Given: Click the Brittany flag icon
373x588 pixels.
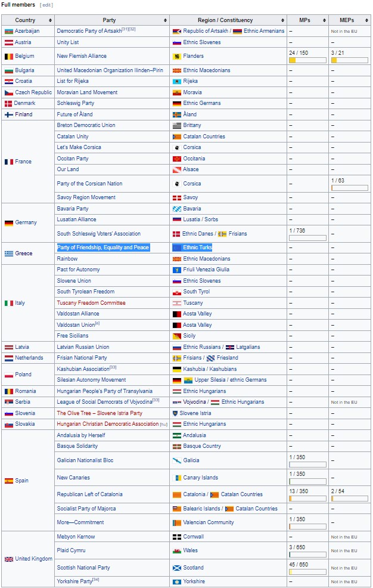Looking at the screenshot, I should tap(177, 126).
